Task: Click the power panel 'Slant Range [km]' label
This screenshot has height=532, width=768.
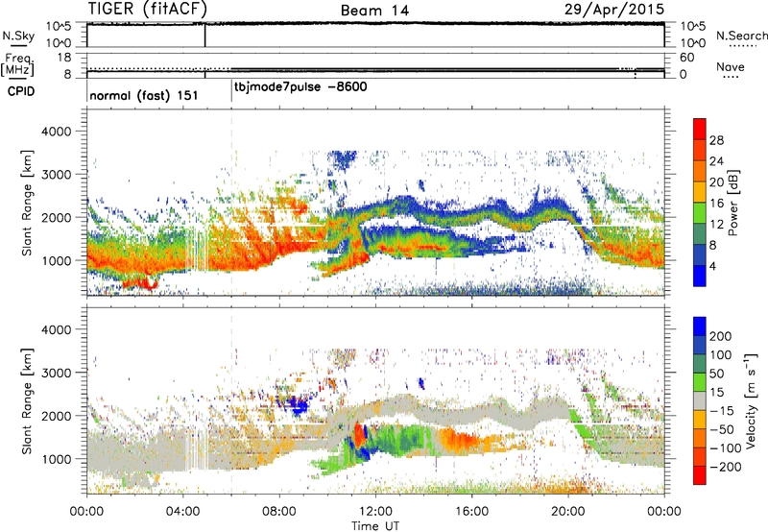Action: click(x=27, y=203)
